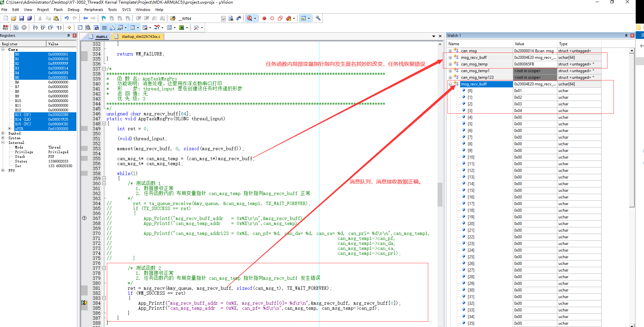644x327 pixels.
Task: Collapse the Core register group
Action: (x=3, y=50)
